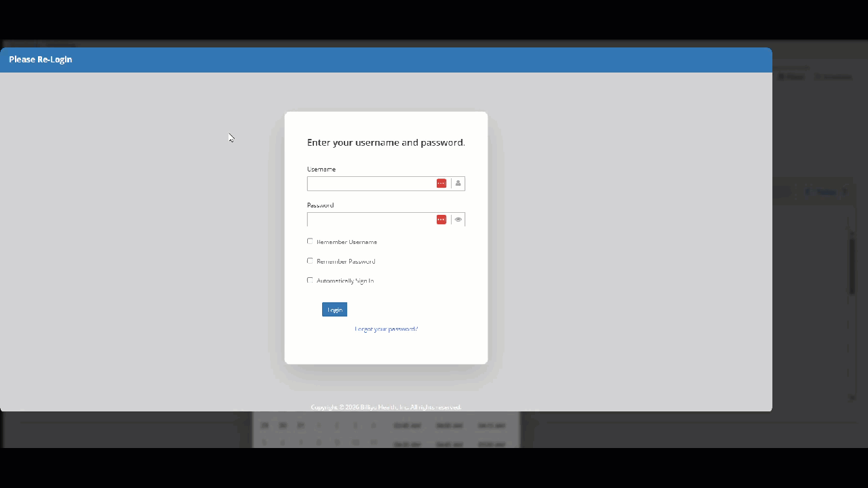Click inside the Password text box

pos(370,220)
